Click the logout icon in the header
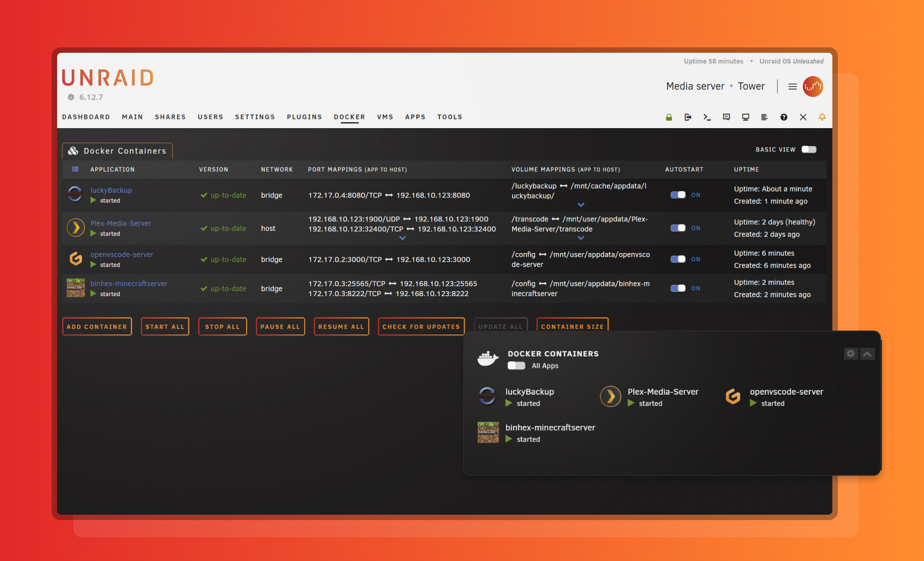The height and width of the screenshot is (561, 924). (x=688, y=117)
